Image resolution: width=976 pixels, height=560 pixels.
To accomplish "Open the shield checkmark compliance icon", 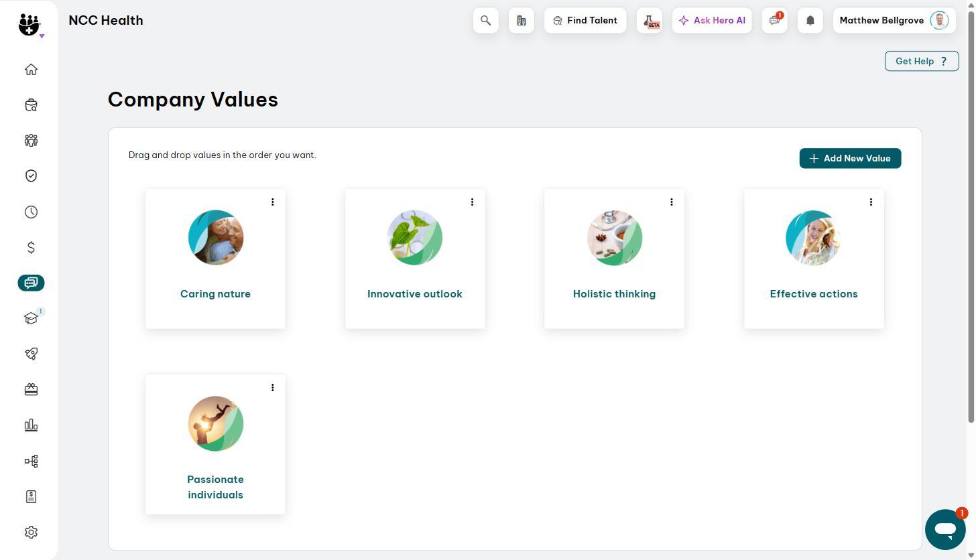I will tap(31, 176).
